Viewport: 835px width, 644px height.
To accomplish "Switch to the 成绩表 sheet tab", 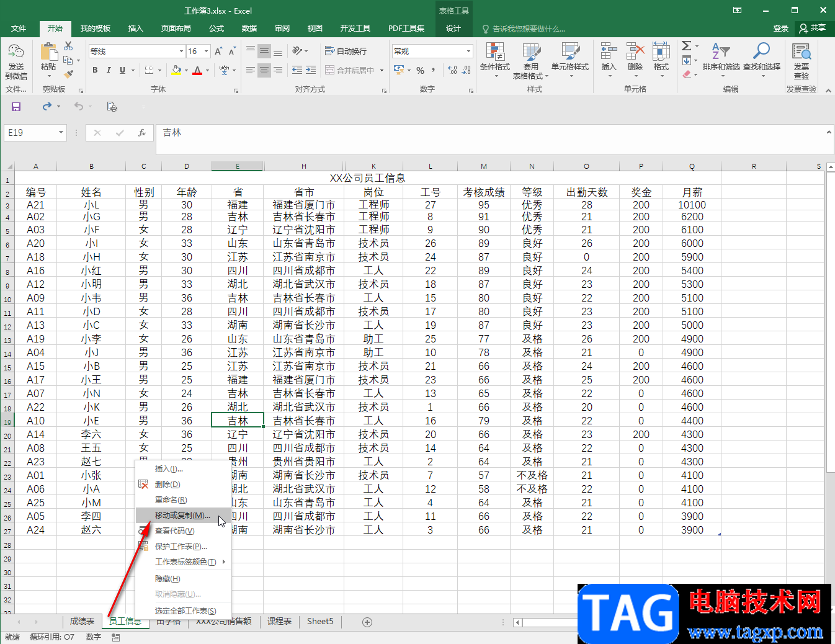I will (82, 621).
